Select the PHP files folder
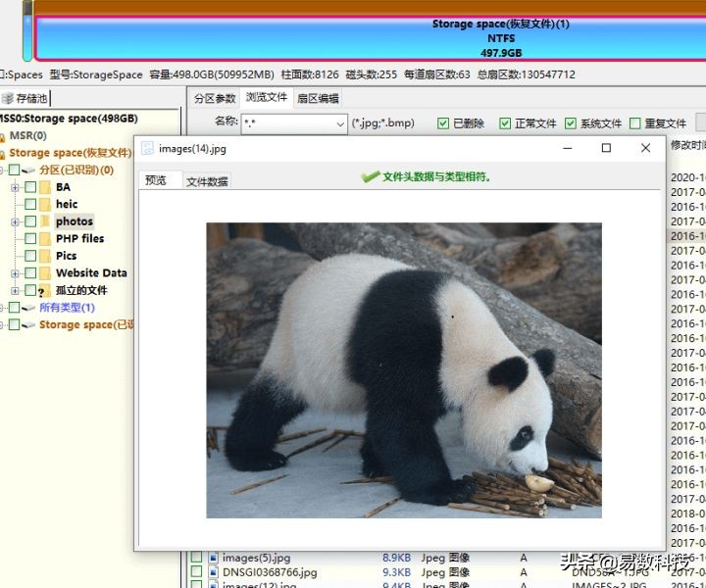This screenshot has width=706, height=588. [x=79, y=238]
